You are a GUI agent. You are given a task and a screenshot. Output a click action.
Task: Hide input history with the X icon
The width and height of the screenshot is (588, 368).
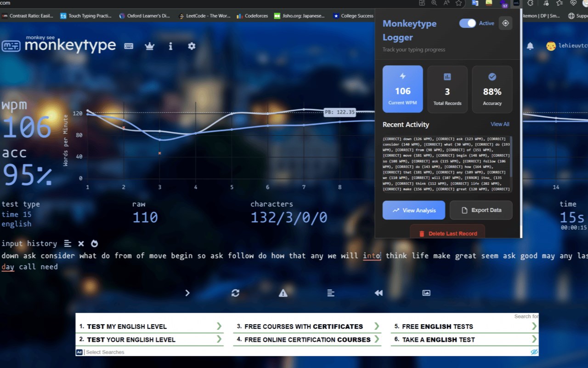pyautogui.click(x=81, y=243)
